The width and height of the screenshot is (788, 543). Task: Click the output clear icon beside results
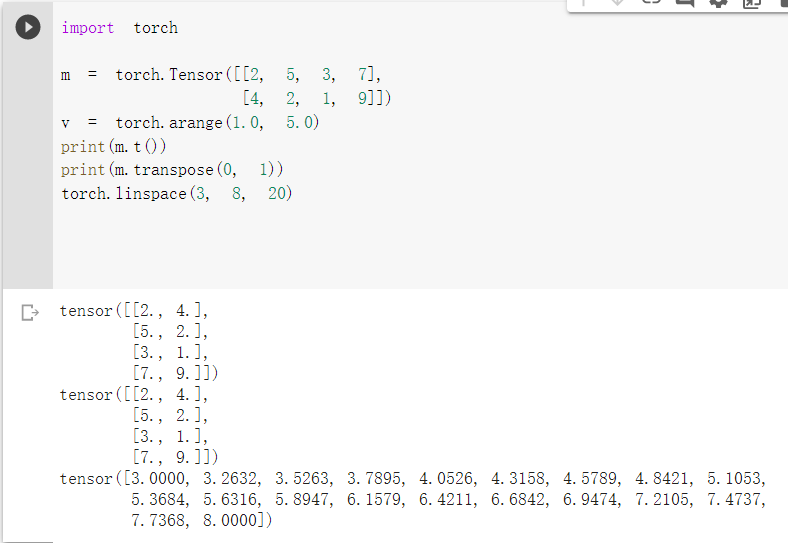coord(30,313)
